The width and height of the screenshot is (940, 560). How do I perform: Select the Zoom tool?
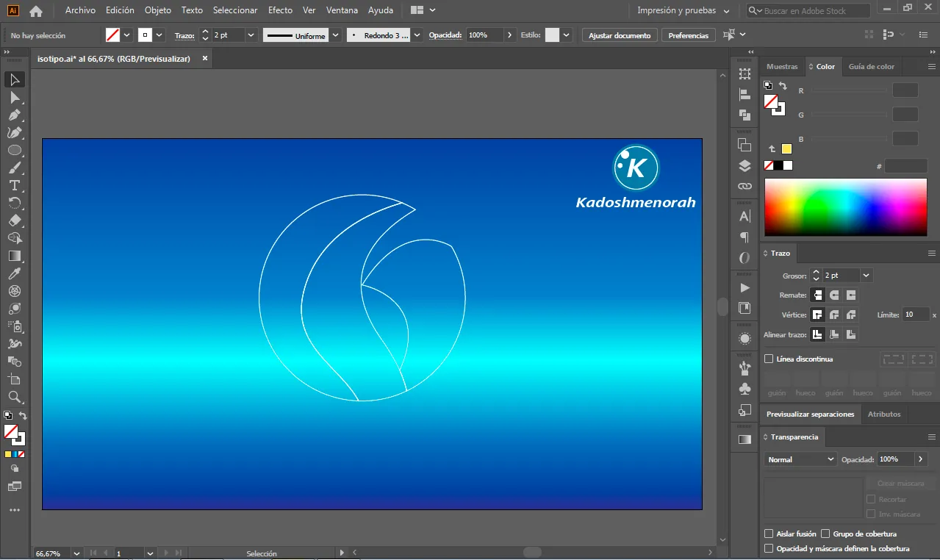tap(14, 397)
